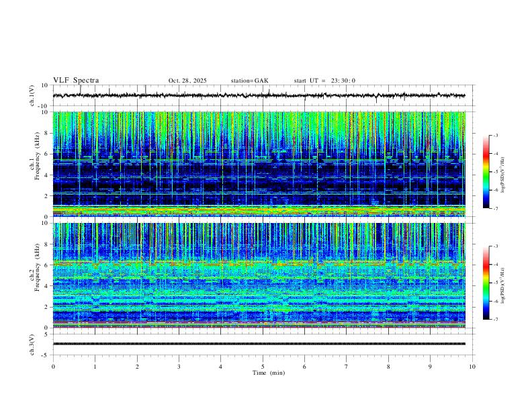Click the ch.2 PSD colorbar
The image size is (532, 411).
point(486,283)
